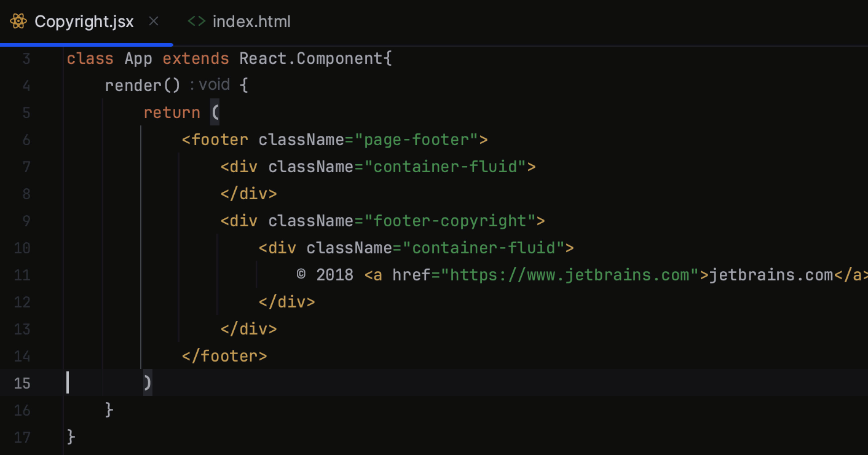Click line number 17 in the gutter

pyautogui.click(x=22, y=437)
